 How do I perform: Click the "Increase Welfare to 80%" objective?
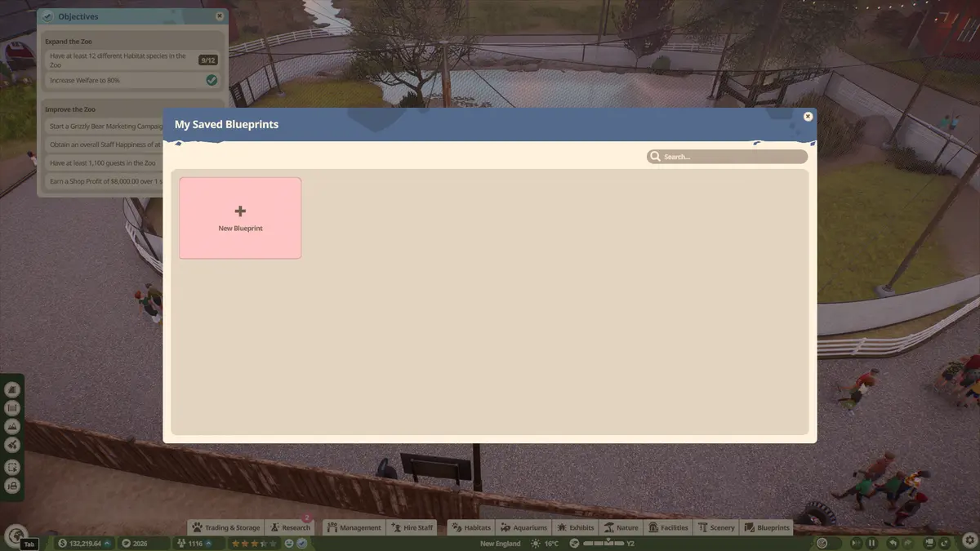pos(134,80)
